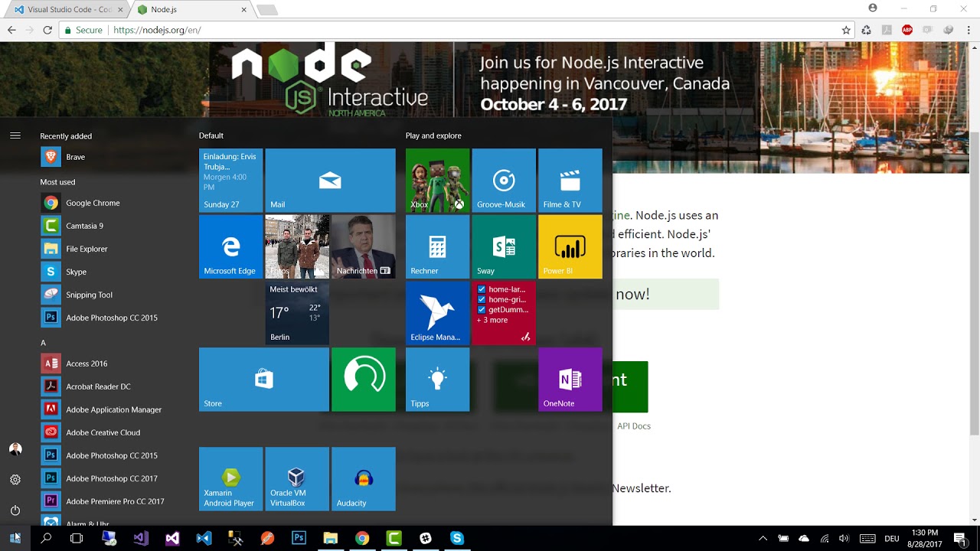Launch Brave from Recently added
980x551 pixels.
[111, 157]
